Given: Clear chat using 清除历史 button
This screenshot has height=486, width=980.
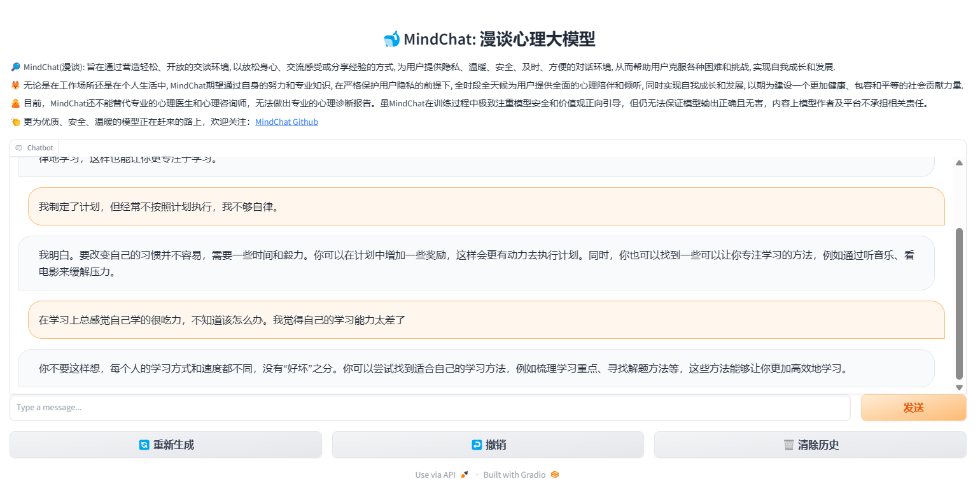Looking at the screenshot, I should pos(810,445).
